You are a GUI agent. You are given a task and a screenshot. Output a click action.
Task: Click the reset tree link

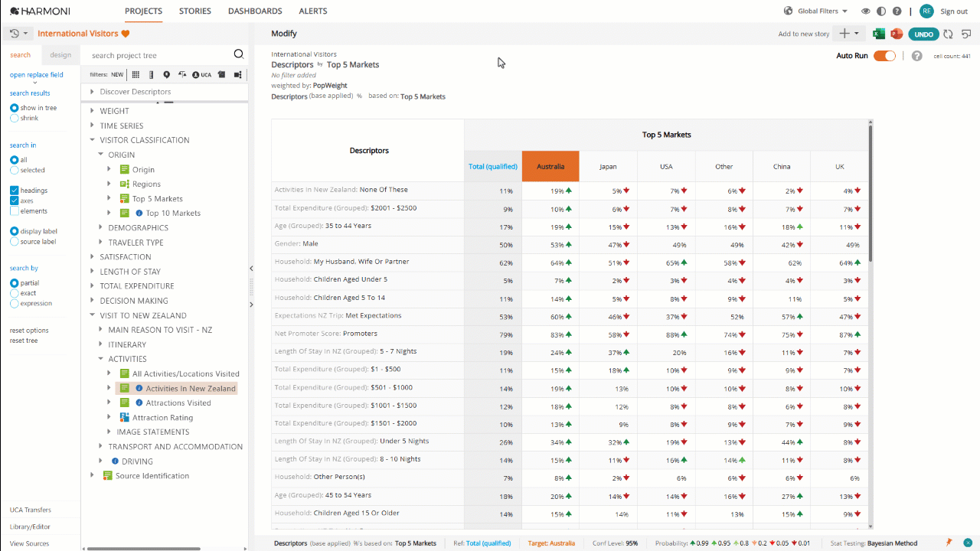pos(24,341)
